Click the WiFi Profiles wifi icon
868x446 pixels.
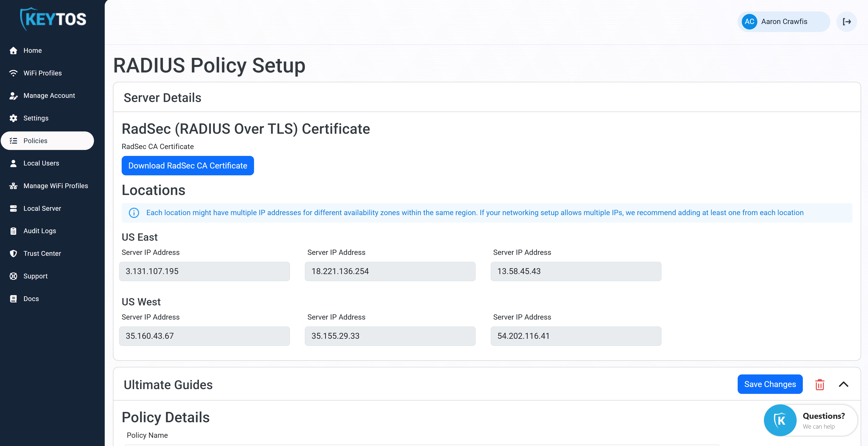coord(13,73)
